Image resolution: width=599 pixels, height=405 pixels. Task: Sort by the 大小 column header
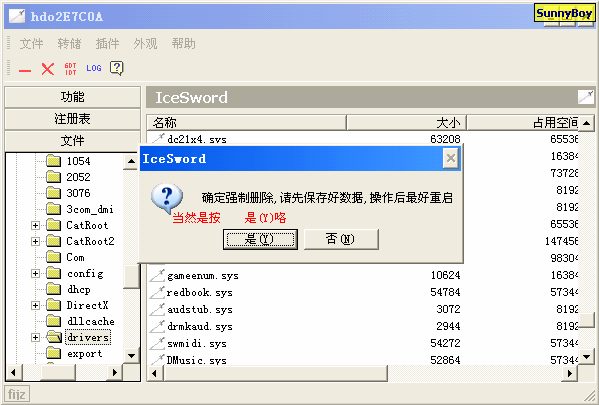(x=406, y=123)
